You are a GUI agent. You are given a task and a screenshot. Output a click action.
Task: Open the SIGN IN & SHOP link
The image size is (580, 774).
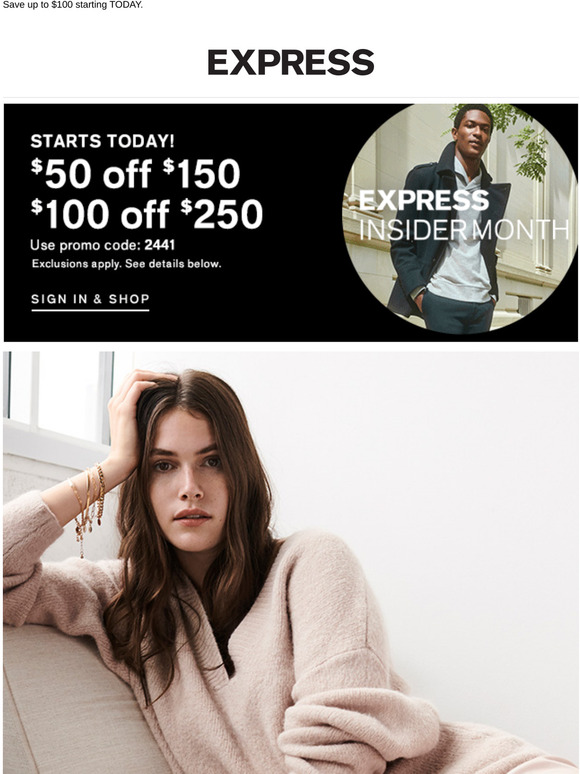[90, 299]
